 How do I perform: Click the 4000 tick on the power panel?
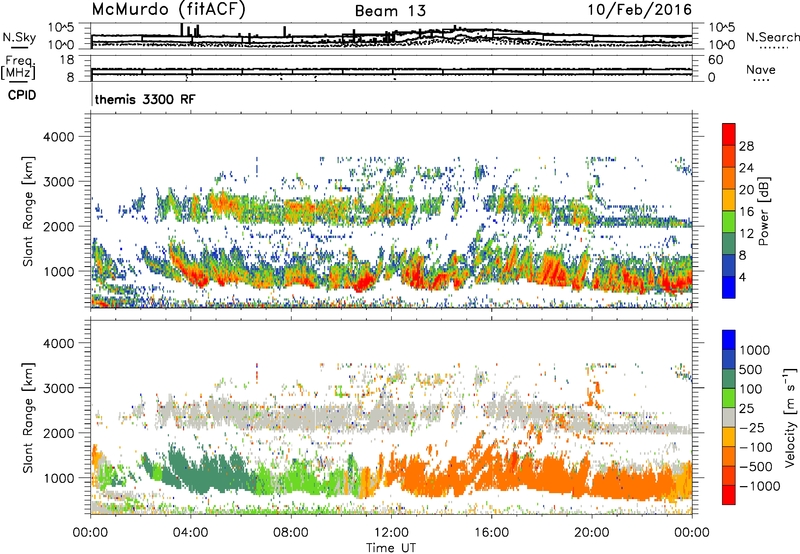click(x=58, y=137)
